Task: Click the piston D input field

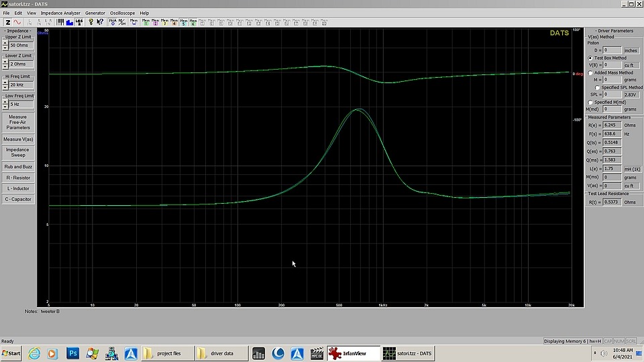Action: point(612,50)
